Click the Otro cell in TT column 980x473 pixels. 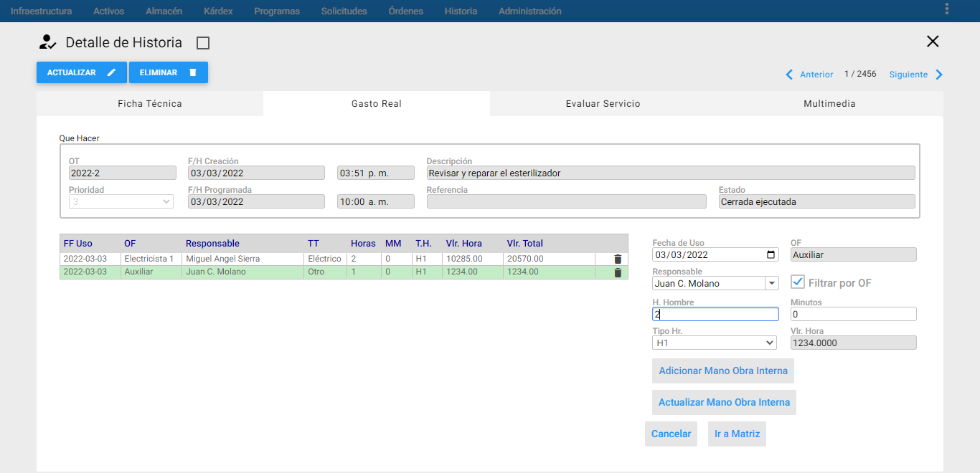(x=326, y=272)
